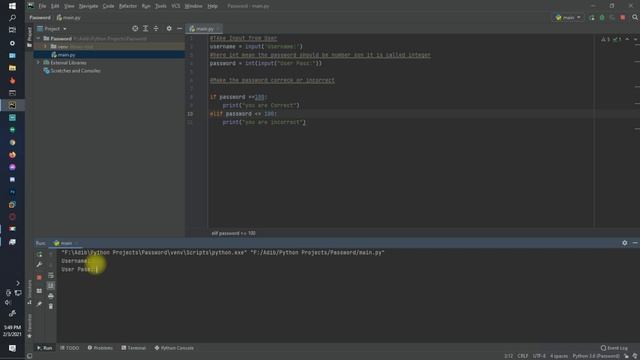This screenshot has height=360, width=640.
Task: Open the Navigate menu
Action: [88, 6]
